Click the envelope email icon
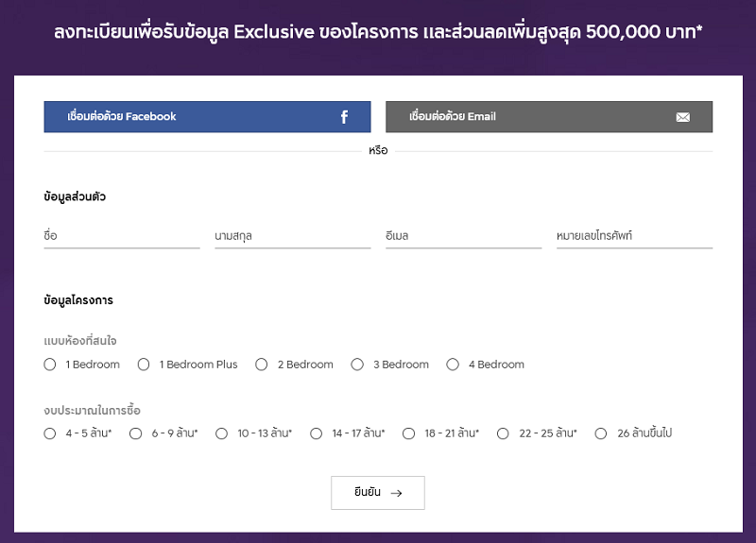Screen dimensions: 756x543 coord(682,117)
